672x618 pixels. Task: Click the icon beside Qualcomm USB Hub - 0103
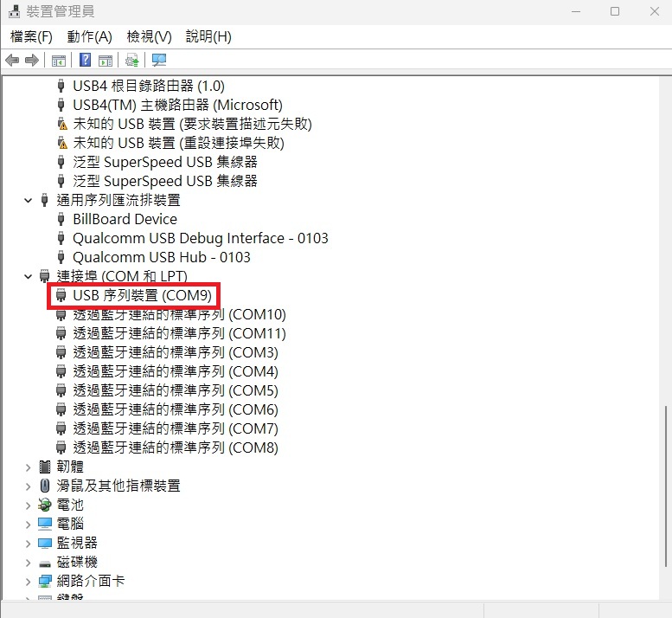coord(61,257)
